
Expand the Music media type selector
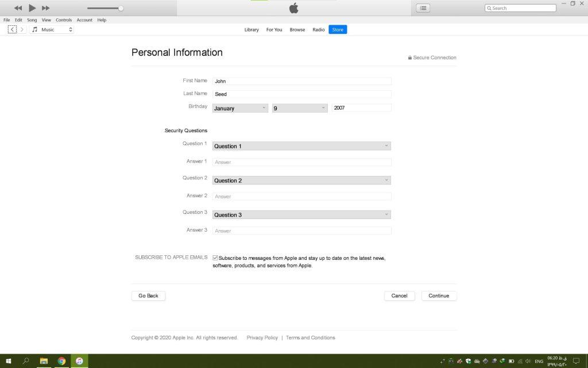[52, 29]
